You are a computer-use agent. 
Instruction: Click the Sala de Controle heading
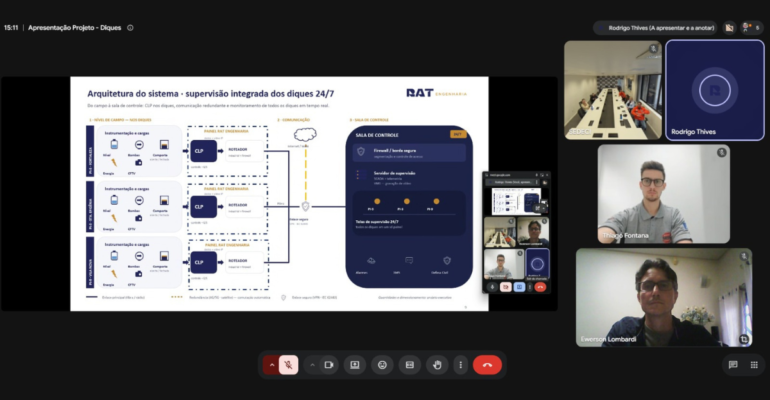click(x=377, y=135)
